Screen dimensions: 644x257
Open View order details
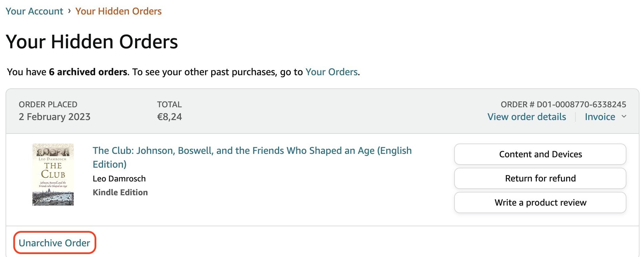(527, 117)
